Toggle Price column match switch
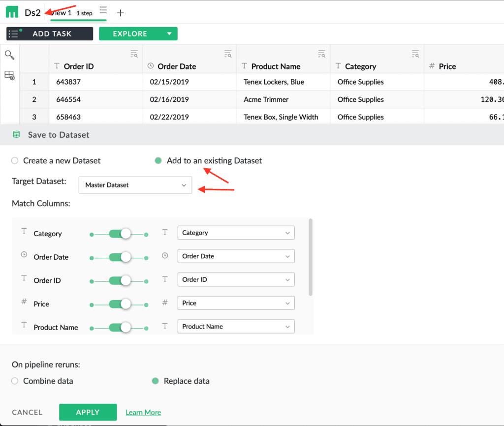 click(120, 304)
